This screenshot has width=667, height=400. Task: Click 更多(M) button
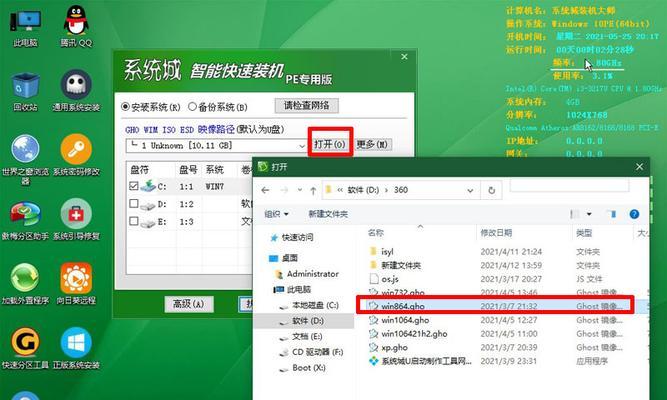tap(372, 144)
